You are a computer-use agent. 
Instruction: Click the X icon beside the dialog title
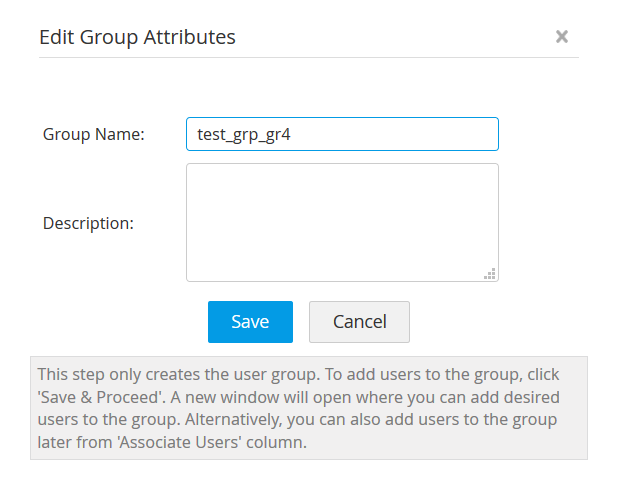pyautogui.click(x=562, y=37)
